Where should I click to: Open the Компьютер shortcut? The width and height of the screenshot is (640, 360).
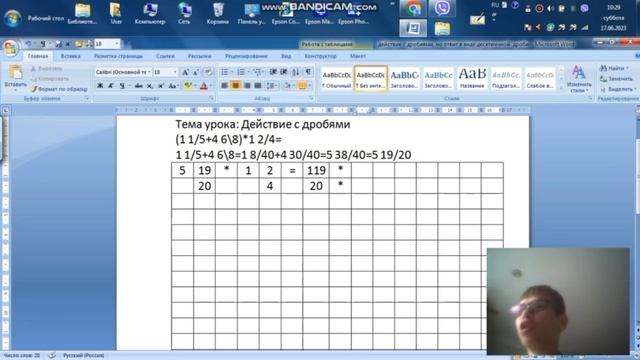click(x=150, y=13)
